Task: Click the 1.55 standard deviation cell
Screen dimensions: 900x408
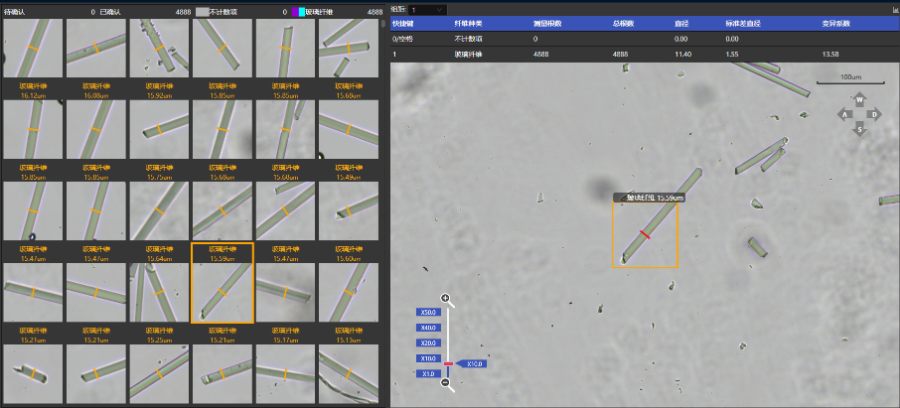Action: point(732,55)
